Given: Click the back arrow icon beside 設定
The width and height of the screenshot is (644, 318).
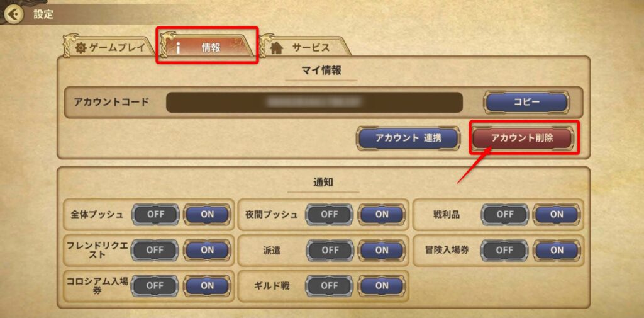Looking at the screenshot, I should [12, 14].
